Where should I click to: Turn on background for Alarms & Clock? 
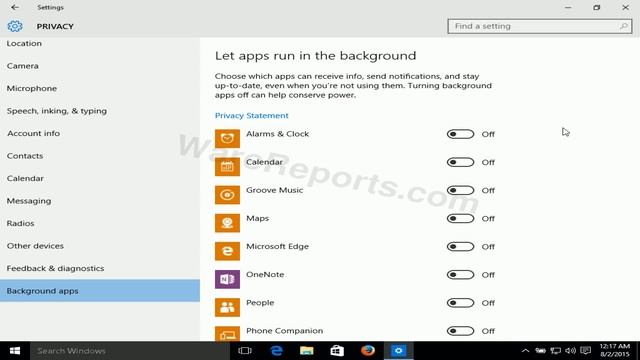[x=460, y=134]
